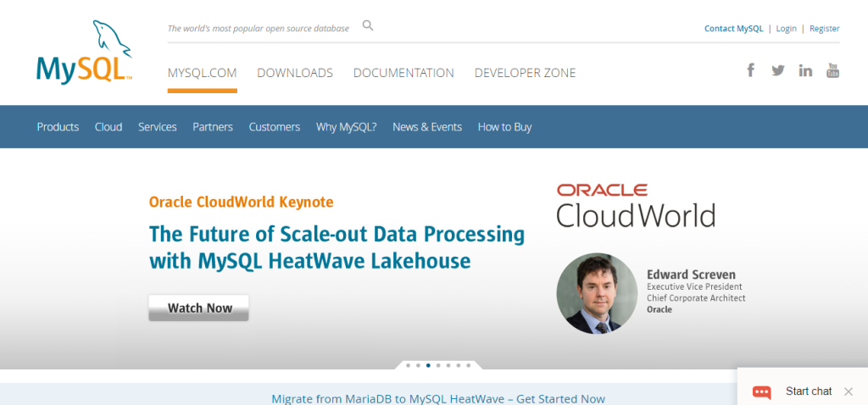The image size is (868, 405).
Task: Open the LinkedIn icon
Action: tap(805, 70)
